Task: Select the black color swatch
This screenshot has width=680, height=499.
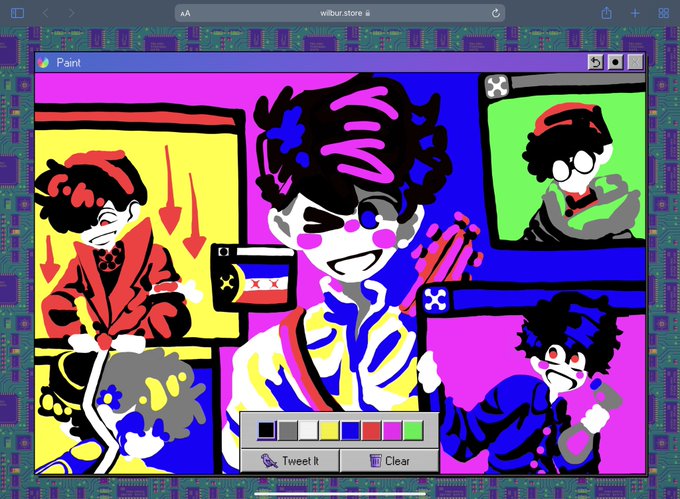Action: [266, 430]
